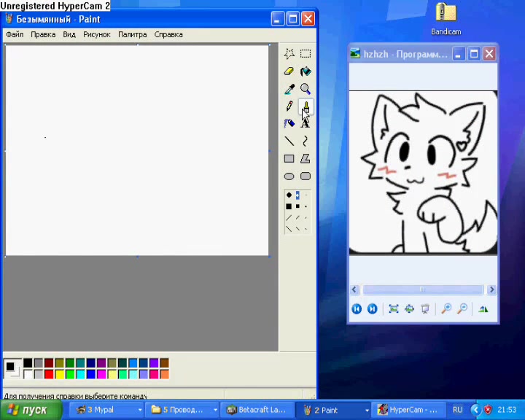Select the Fill with Color bucket tool

pyautogui.click(x=306, y=71)
